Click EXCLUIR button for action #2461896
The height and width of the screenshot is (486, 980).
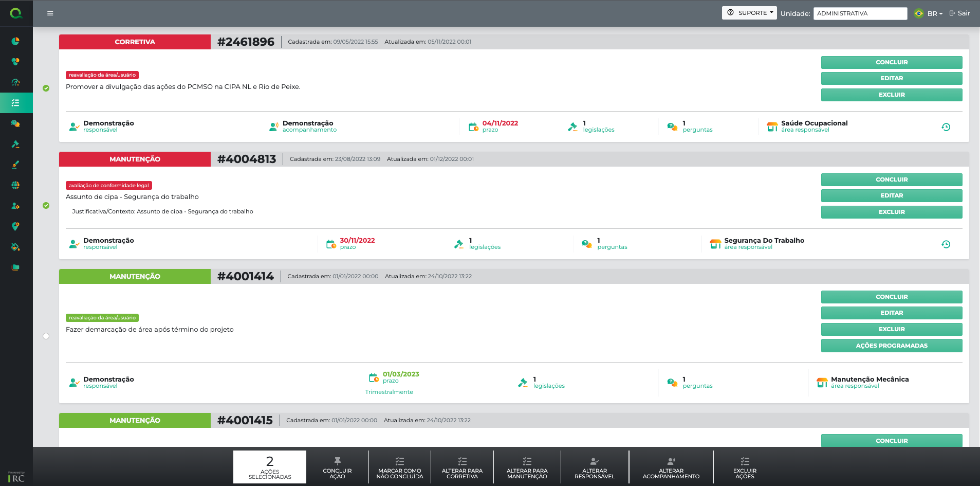point(891,95)
